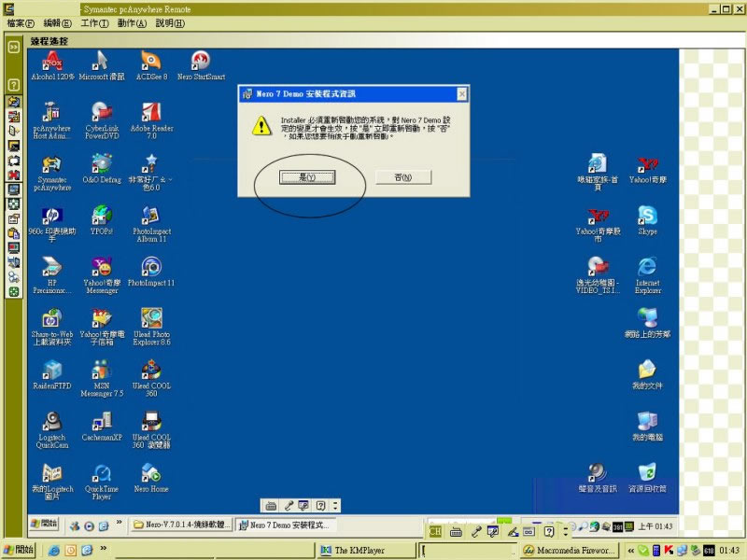Click the PhotoImpact Album 11 icon

tap(151, 224)
